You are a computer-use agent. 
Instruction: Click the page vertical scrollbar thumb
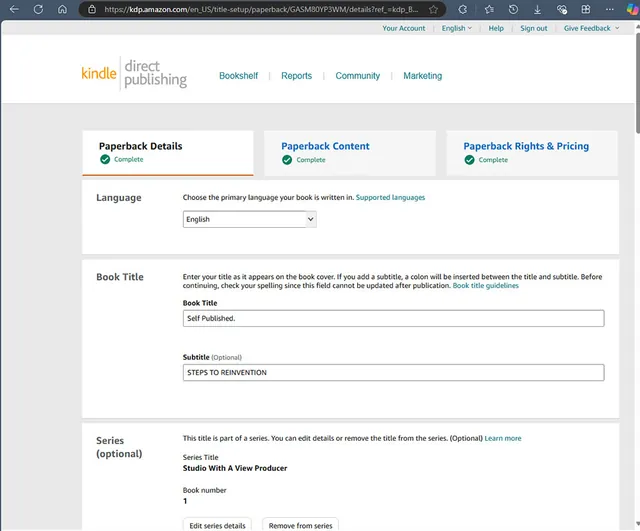tap(637, 82)
